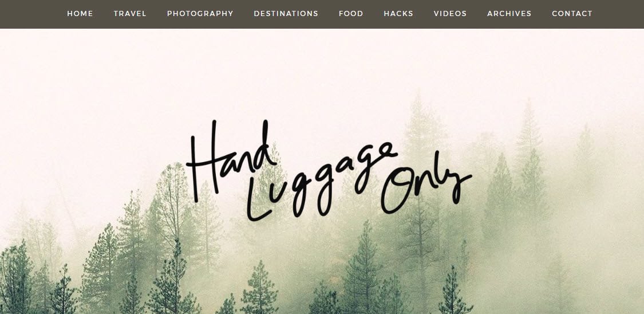Go to the Travel section

[x=130, y=14]
